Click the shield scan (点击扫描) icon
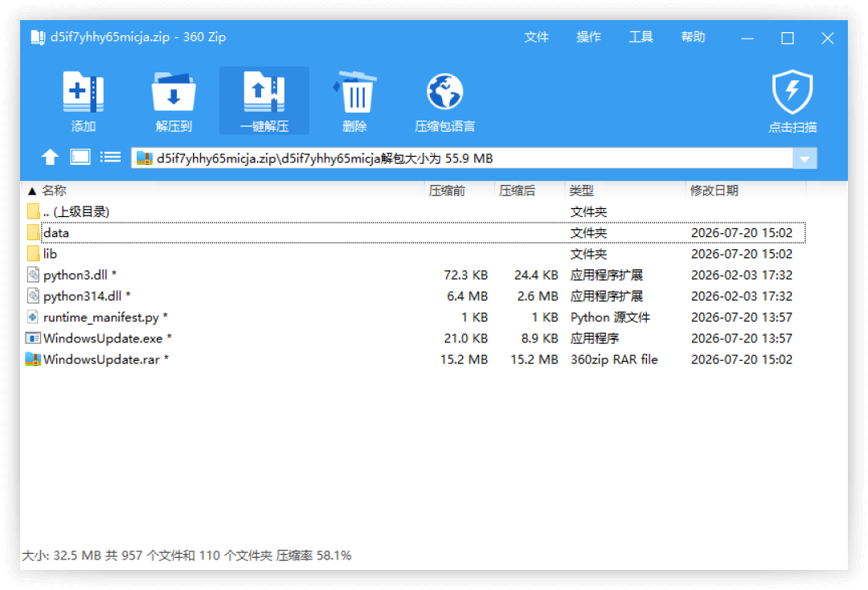The height and width of the screenshot is (590, 868). [792, 92]
